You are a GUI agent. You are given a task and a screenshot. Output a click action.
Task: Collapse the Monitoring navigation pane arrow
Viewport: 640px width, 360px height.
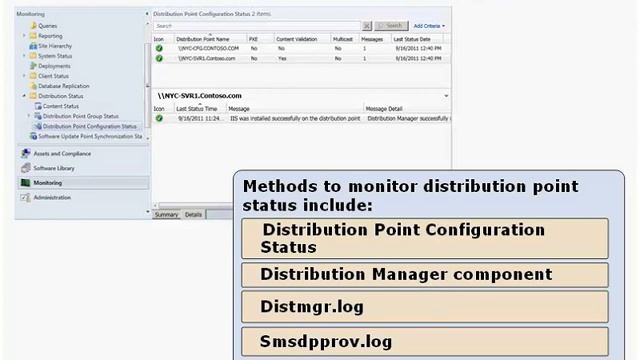(x=147, y=14)
